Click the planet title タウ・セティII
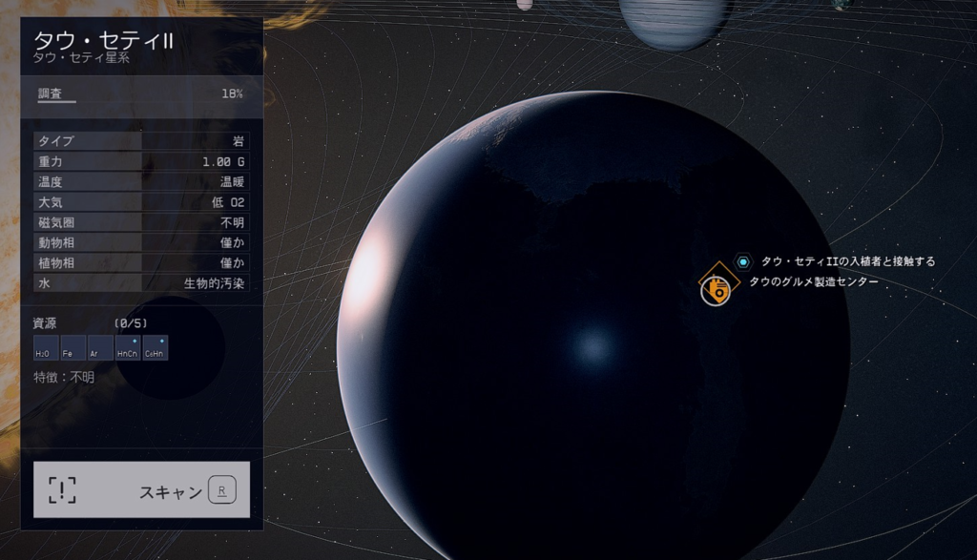The image size is (977, 560). [103, 40]
